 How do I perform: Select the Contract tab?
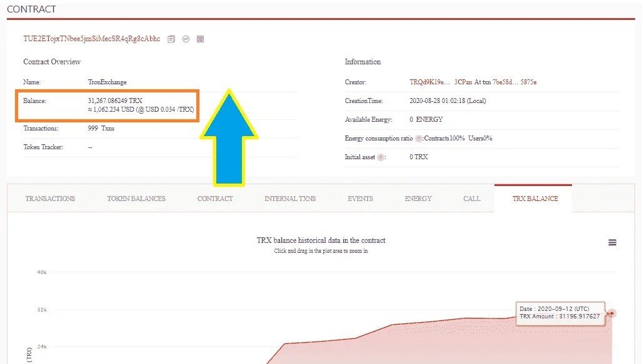pos(215,199)
